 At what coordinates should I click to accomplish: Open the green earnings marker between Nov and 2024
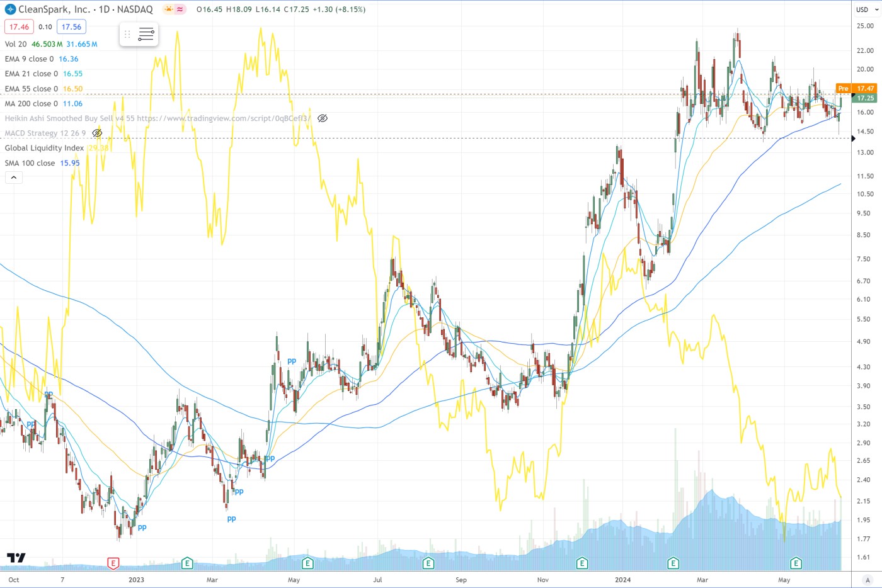(582, 563)
